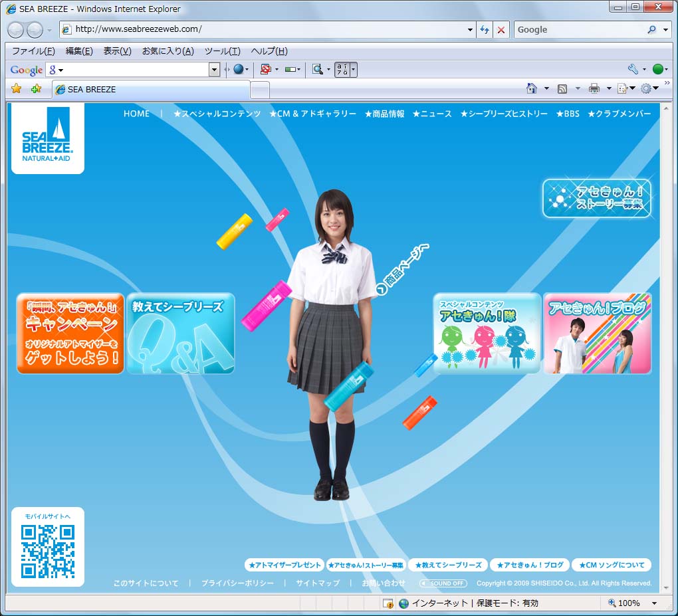
Task: Open ★商品情報 navigation link
Action: tap(384, 114)
